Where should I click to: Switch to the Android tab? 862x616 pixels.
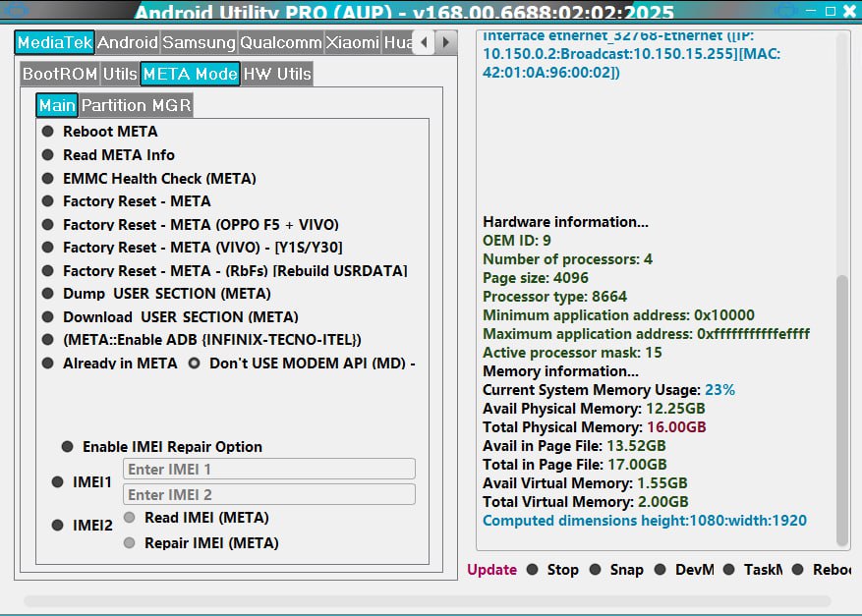pos(128,42)
